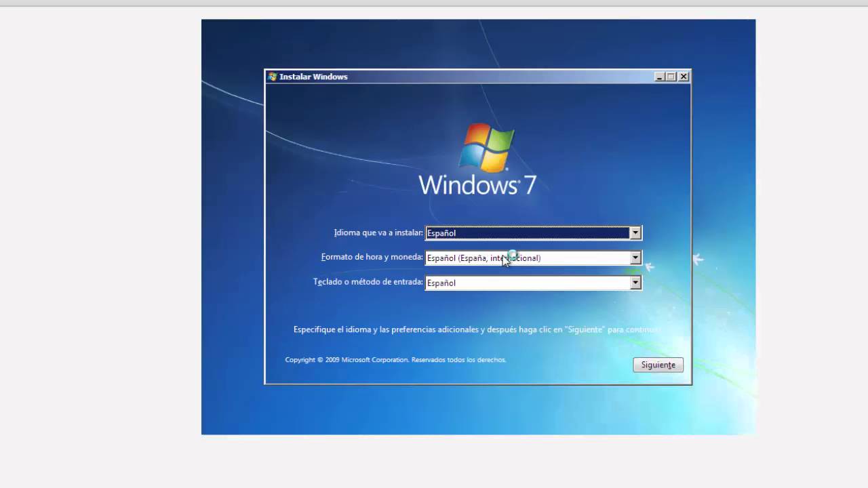Image resolution: width=868 pixels, height=488 pixels.
Task: Maximize the Instalar Windows window
Action: (x=671, y=77)
